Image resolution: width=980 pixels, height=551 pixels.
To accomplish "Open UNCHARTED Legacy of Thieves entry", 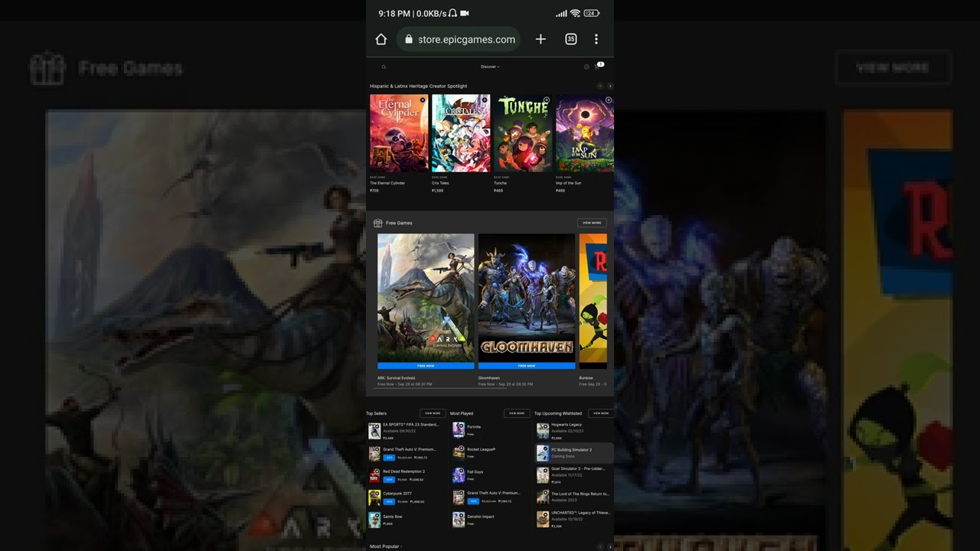I will coord(574,520).
